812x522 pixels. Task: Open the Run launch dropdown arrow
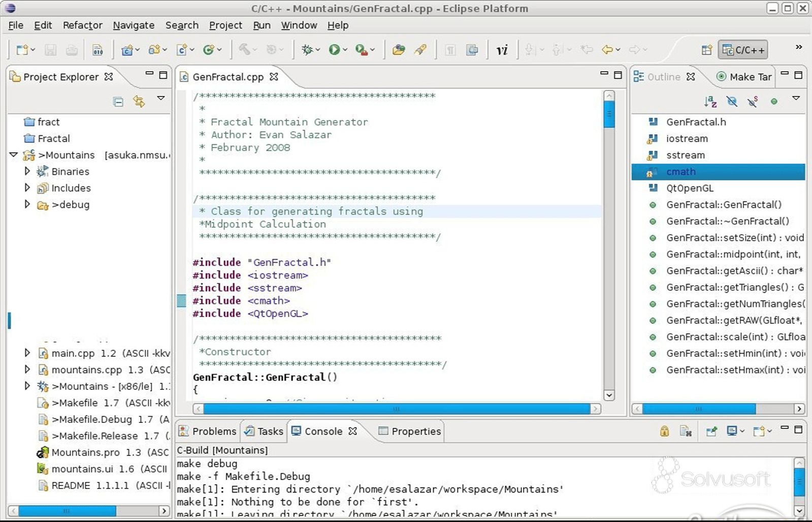(345, 50)
